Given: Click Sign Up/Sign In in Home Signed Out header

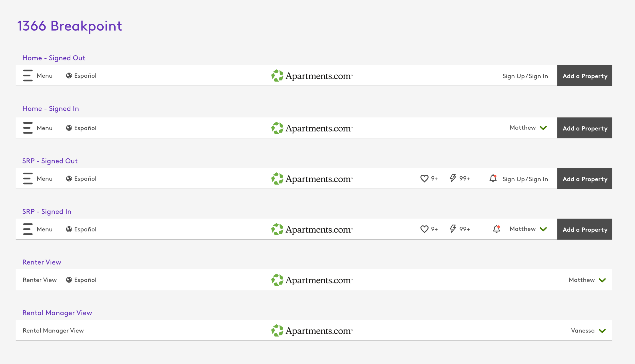Looking at the screenshot, I should [x=525, y=76].
